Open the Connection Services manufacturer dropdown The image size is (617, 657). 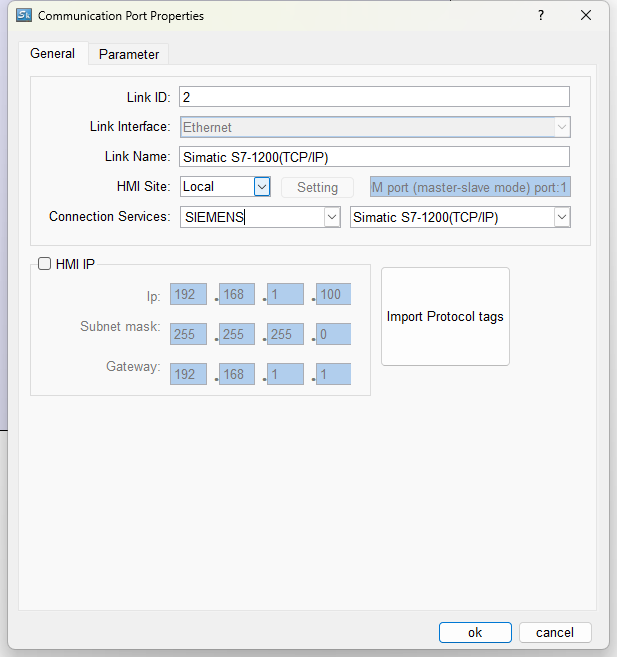click(x=331, y=217)
